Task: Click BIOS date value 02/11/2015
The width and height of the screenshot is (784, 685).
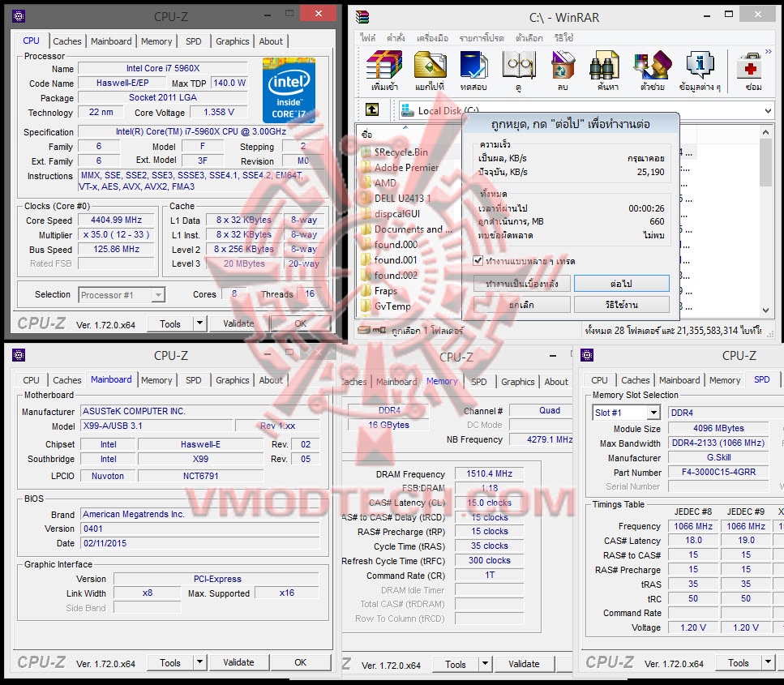Action: pyautogui.click(x=199, y=543)
